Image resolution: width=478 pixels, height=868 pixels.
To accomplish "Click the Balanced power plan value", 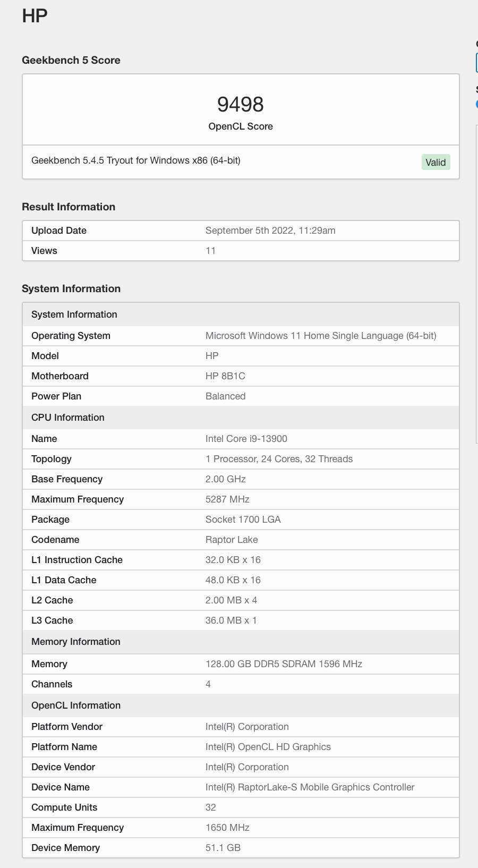I will tap(225, 396).
